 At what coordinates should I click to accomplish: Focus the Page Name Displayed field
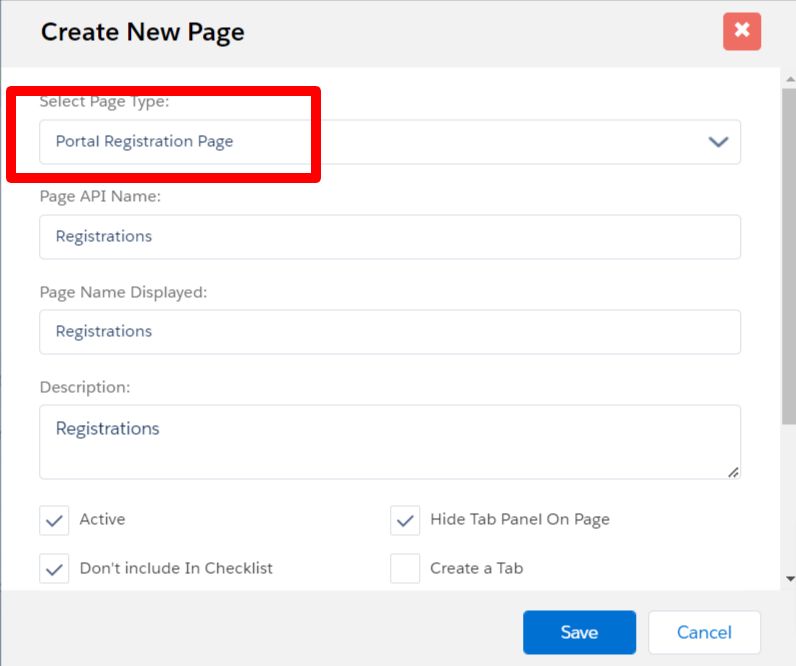(x=390, y=332)
